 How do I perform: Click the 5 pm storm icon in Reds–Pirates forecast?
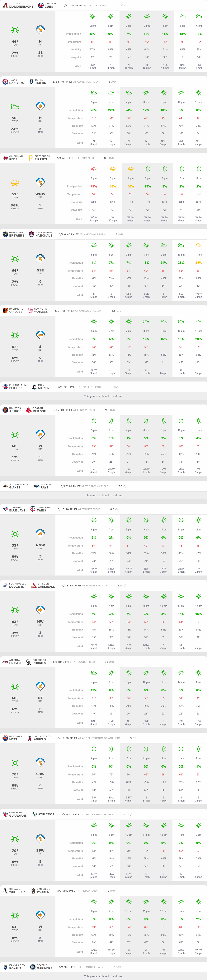[x=94, y=169]
